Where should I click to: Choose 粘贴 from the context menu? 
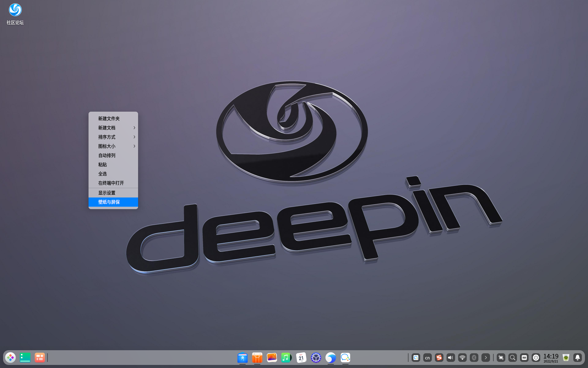coord(113,165)
